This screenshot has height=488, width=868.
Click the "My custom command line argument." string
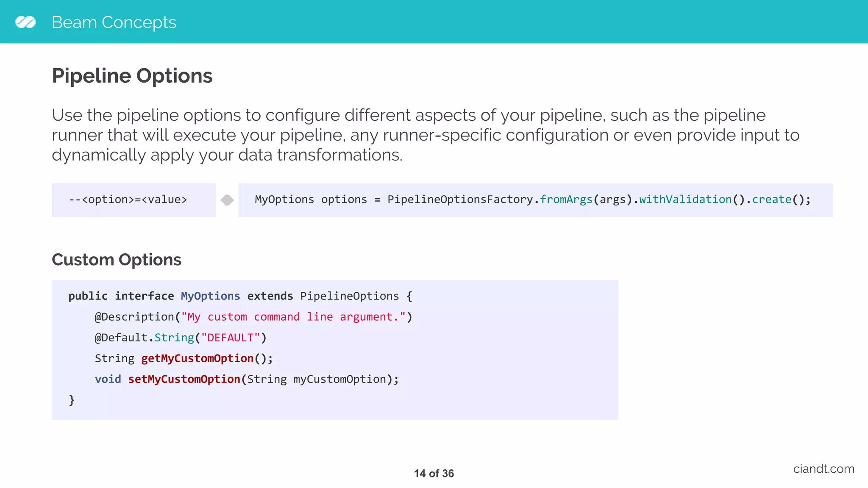293,317
